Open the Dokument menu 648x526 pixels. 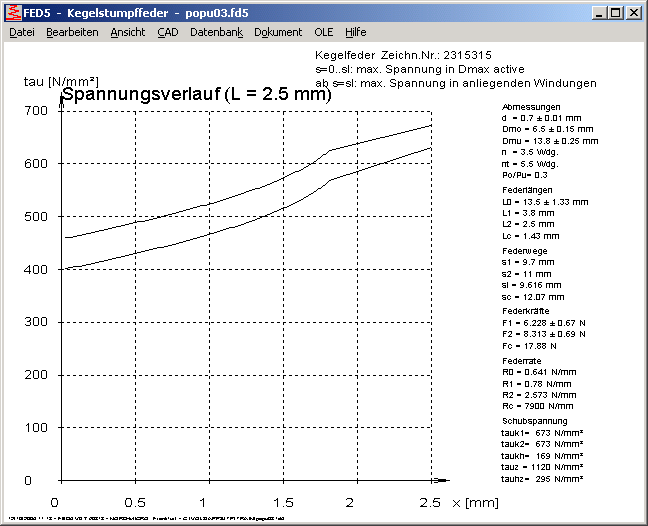tap(278, 32)
